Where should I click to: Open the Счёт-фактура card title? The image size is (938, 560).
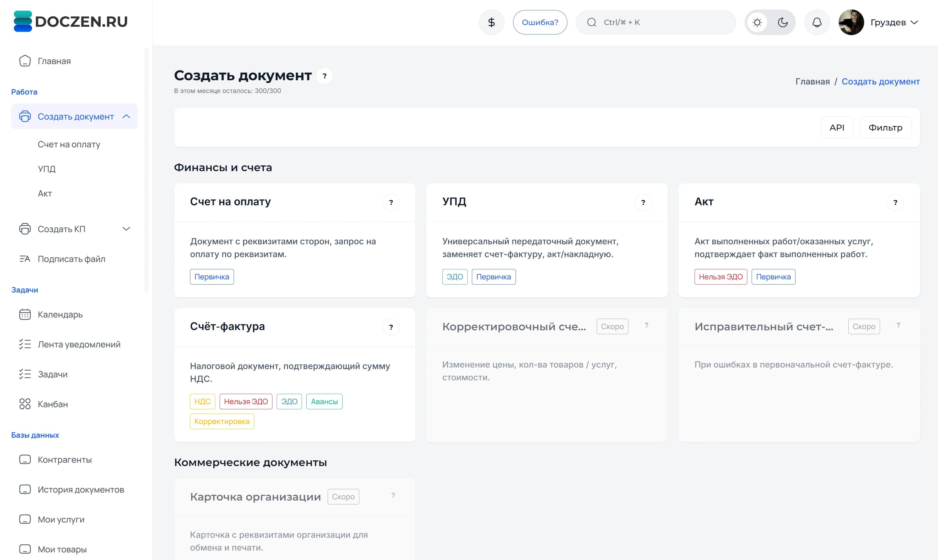(x=228, y=326)
